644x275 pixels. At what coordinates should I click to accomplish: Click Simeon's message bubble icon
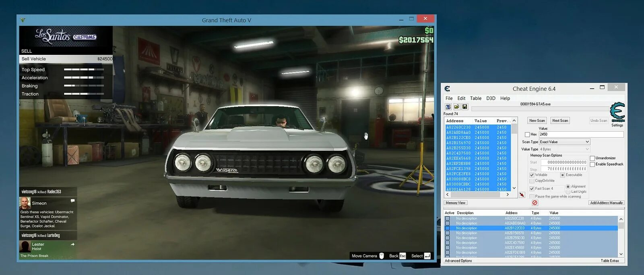(73, 200)
